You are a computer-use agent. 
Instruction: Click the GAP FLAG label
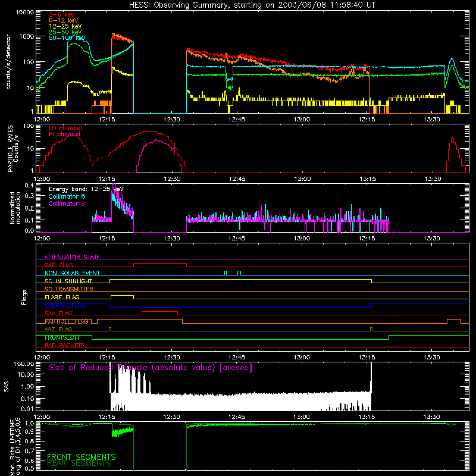coord(58,265)
